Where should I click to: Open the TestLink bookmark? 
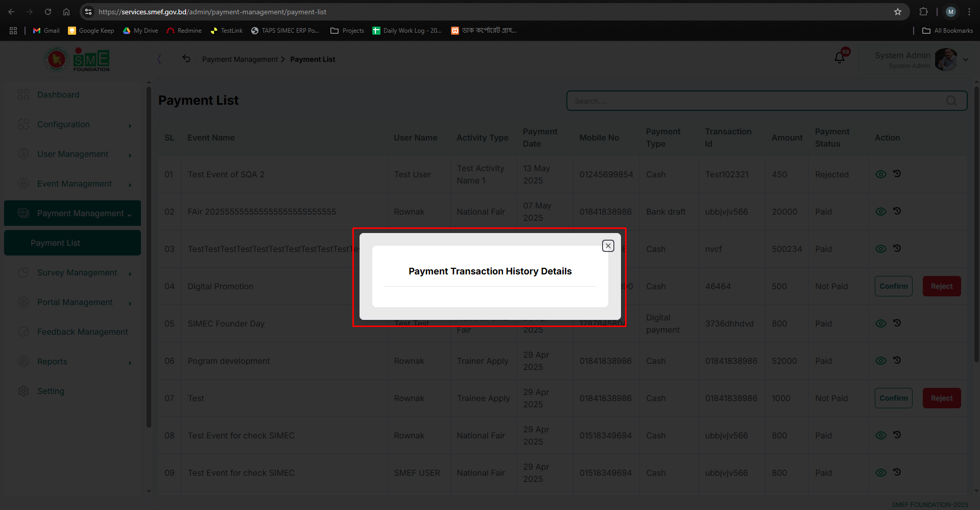(226, 31)
